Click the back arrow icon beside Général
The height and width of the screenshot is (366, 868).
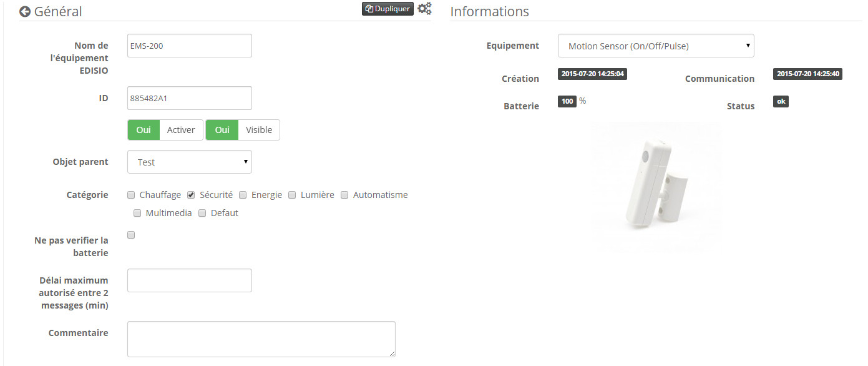click(25, 12)
